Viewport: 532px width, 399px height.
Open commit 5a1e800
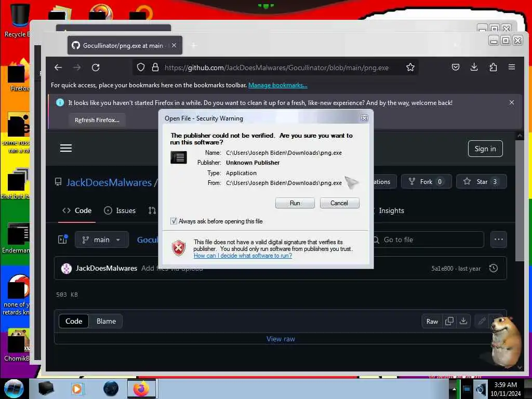click(442, 269)
